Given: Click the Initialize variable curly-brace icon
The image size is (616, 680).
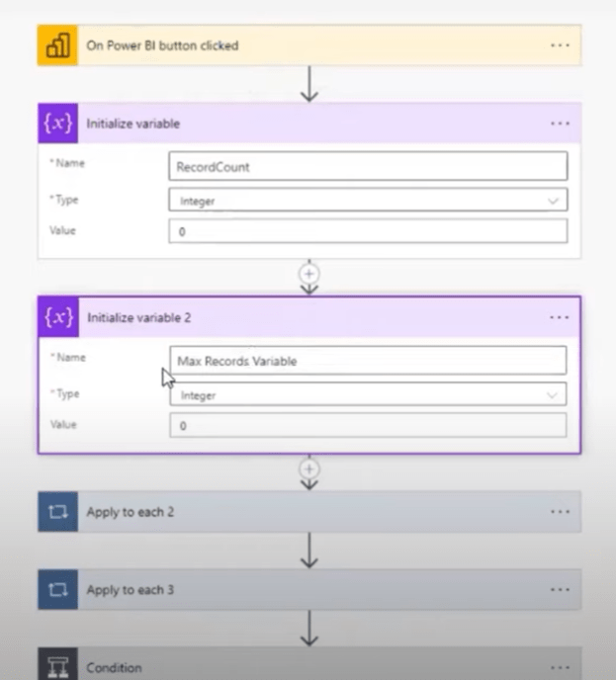Looking at the screenshot, I should point(57,124).
